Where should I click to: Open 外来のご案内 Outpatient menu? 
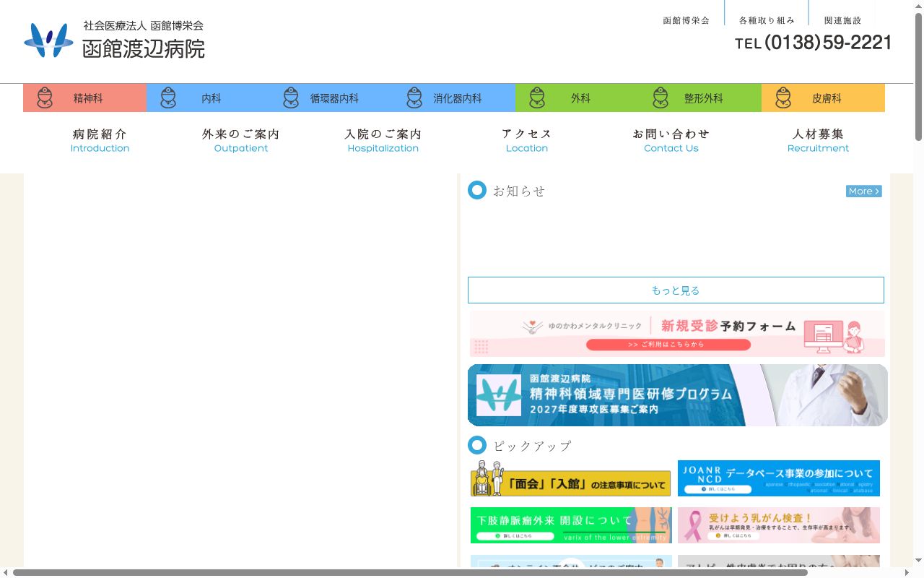(x=241, y=140)
